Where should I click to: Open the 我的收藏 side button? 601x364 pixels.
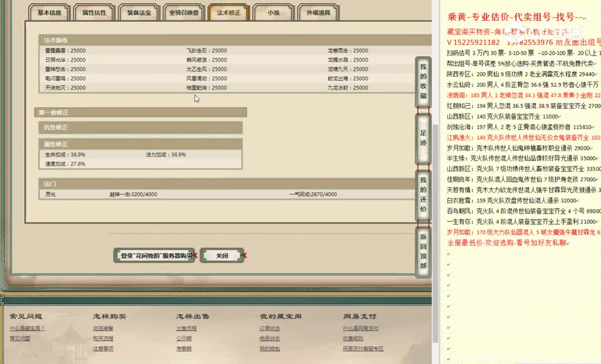(x=423, y=81)
